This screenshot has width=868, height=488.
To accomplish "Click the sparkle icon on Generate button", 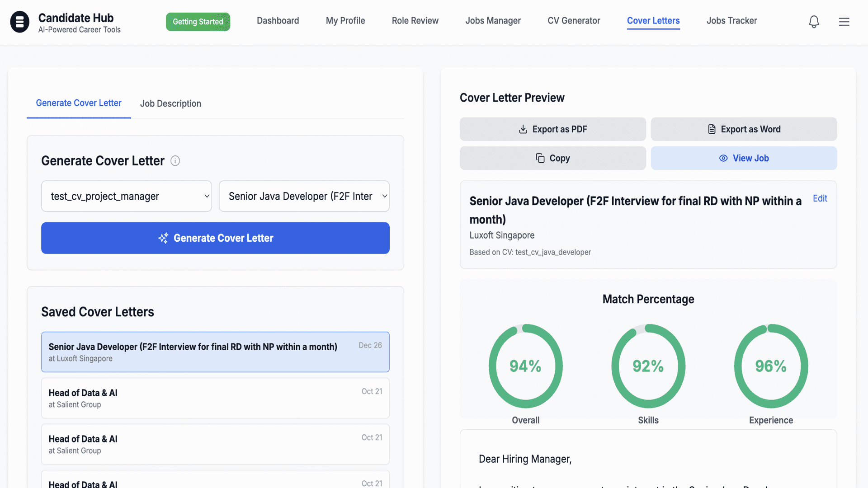I will pos(163,238).
